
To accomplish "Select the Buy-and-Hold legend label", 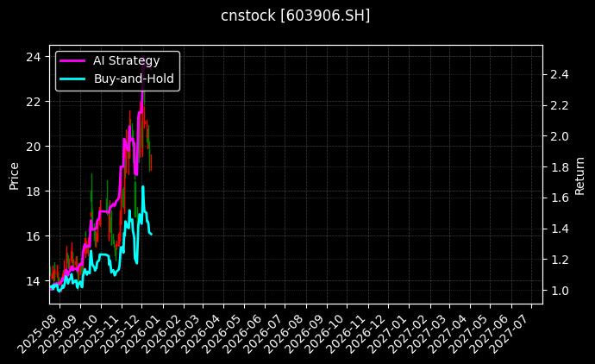I will pyautogui.click(x=134, y=78).
